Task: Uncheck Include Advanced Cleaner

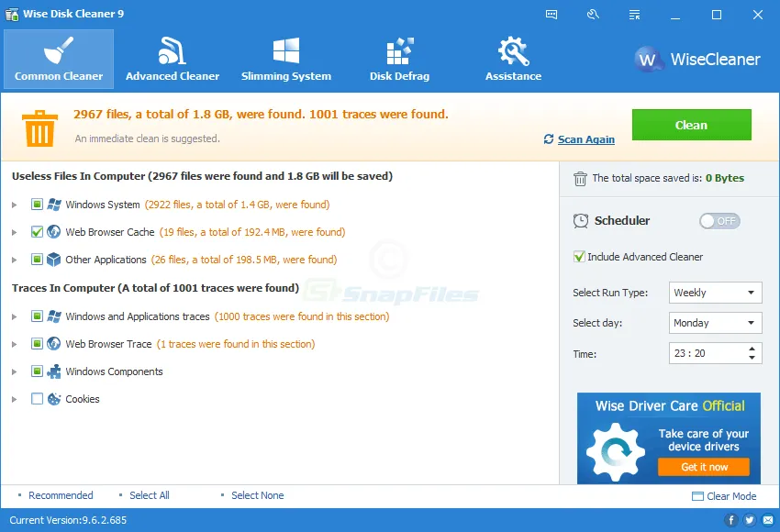Action: coord(579,257)
